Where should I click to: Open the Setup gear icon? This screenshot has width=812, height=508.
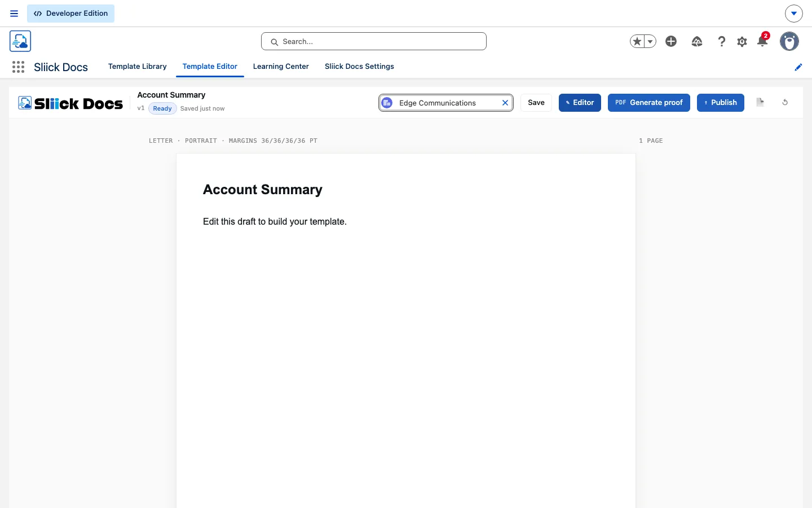[x=742, y=42]
